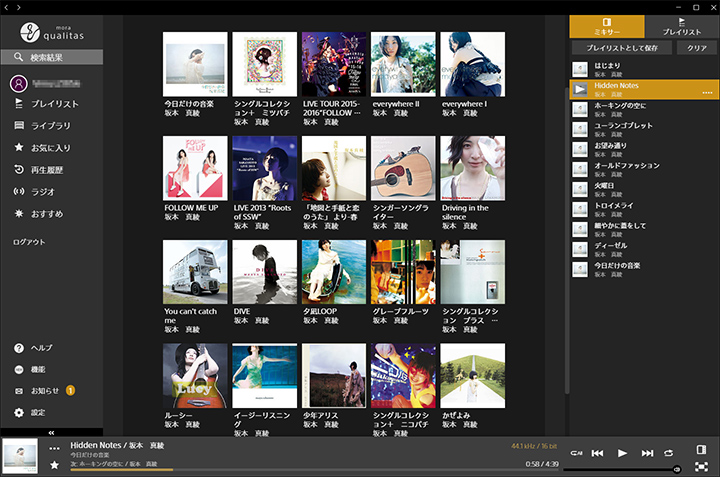Image resolution: width=720 pixels, height=477 pixels.
Task: Click ログアウト link
Action: click(29, 242)
